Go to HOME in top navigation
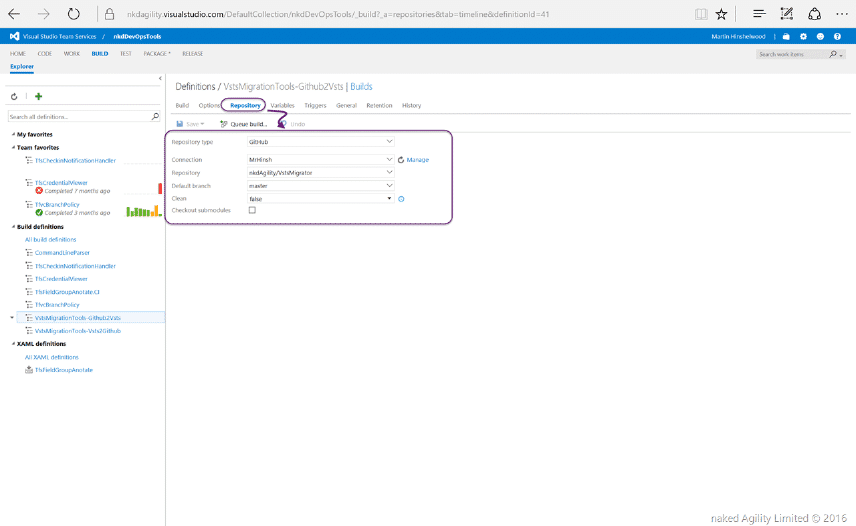856x526 pixels. (x=17, y=53)
